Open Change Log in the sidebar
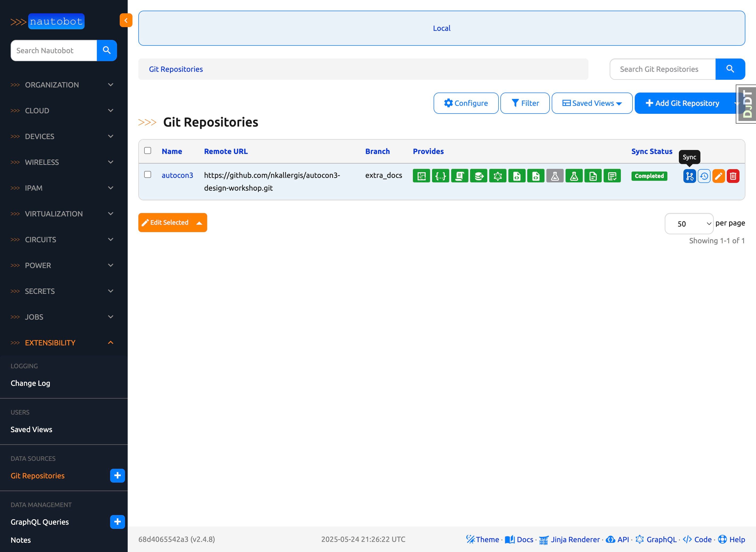This screenshot has height=552, width=756. coord(30,383)
